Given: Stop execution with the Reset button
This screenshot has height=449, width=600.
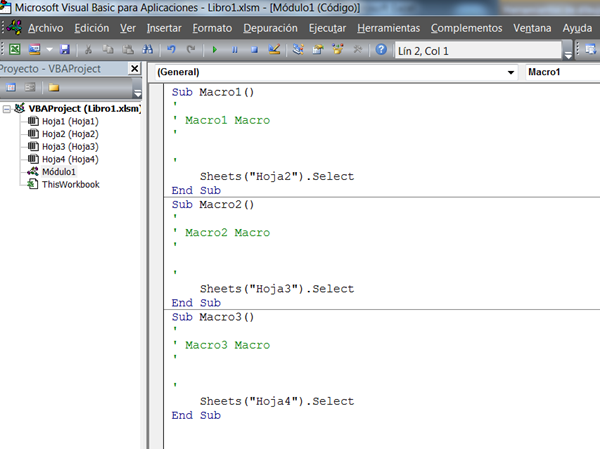Looking at the screenshot, I should 253,49.
